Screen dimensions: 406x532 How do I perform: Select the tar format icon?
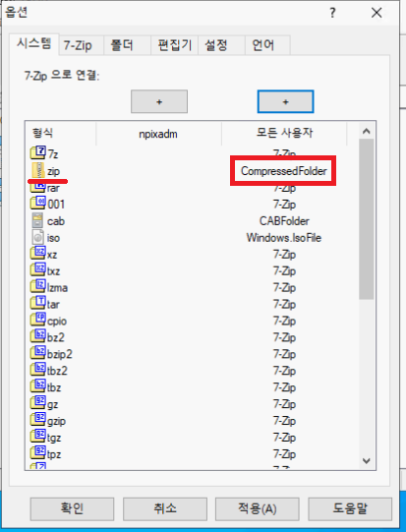click(x=37, y=303)
